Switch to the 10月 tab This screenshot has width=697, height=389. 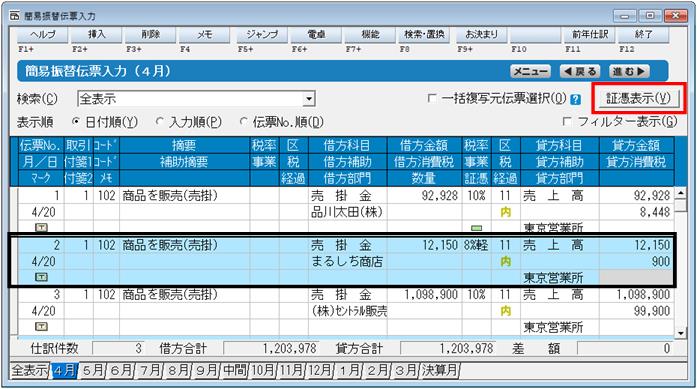pyautogui.click(x=263, y=370)
